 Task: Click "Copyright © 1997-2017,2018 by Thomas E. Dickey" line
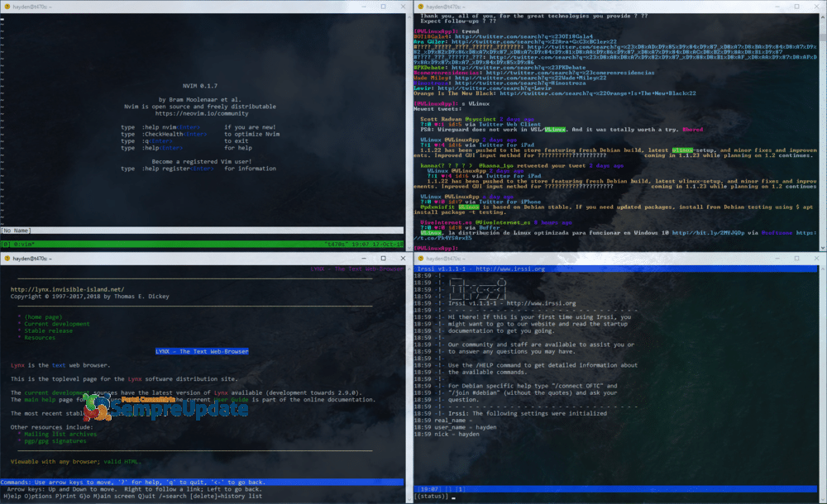pyautogui.click(x=89, y=297)
